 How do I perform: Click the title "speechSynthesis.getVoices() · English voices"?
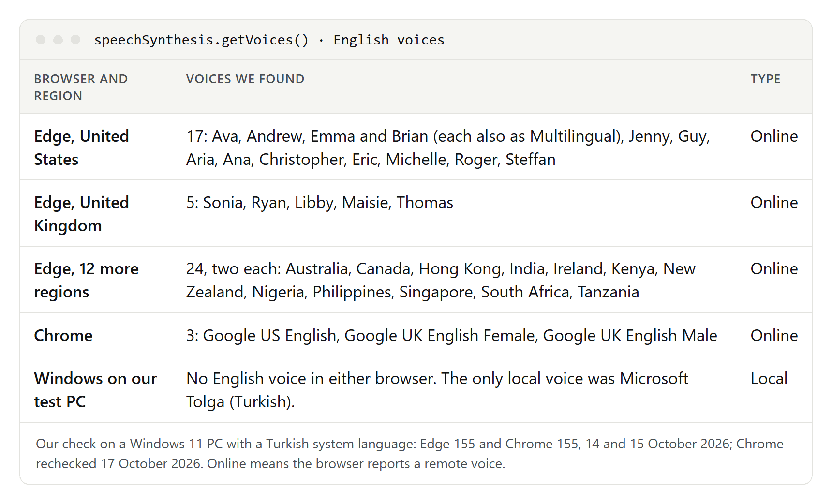(x=269, y=40)
